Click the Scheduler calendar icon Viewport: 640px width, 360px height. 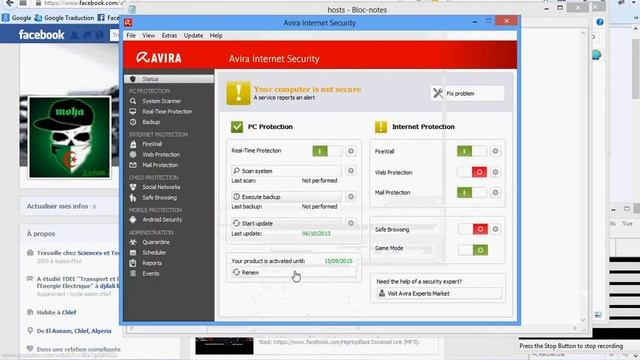(x=133, y=253)
